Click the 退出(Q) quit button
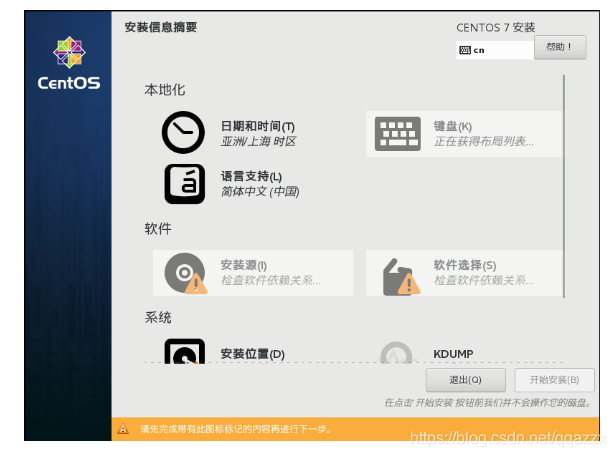The height and width of the screenshot is (457, 616). [466, 380]
